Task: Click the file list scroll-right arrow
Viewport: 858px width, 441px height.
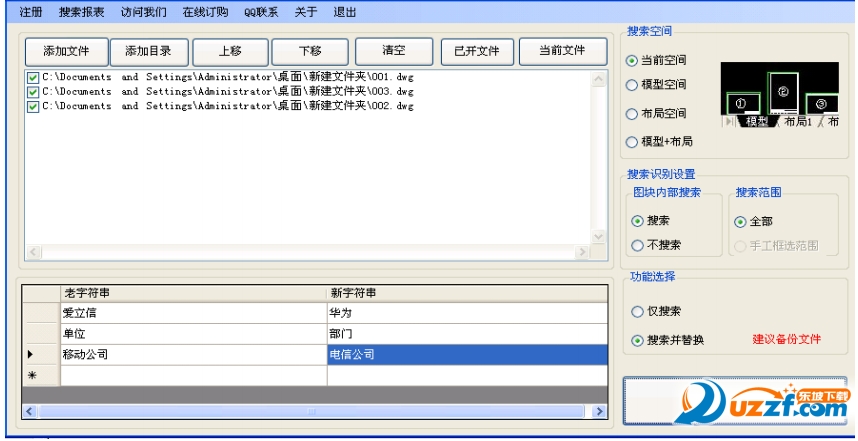Action: [x=582, y=252]
